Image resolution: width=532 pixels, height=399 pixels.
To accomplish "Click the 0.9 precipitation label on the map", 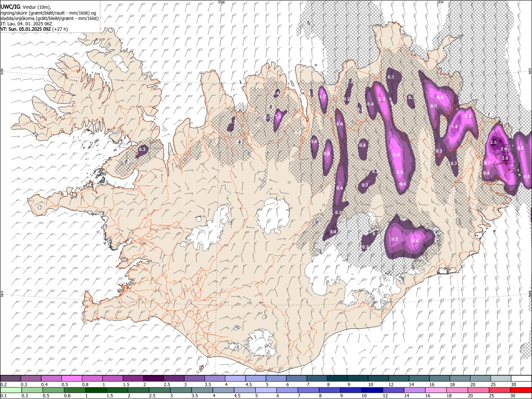I will (x=468, y=116).
